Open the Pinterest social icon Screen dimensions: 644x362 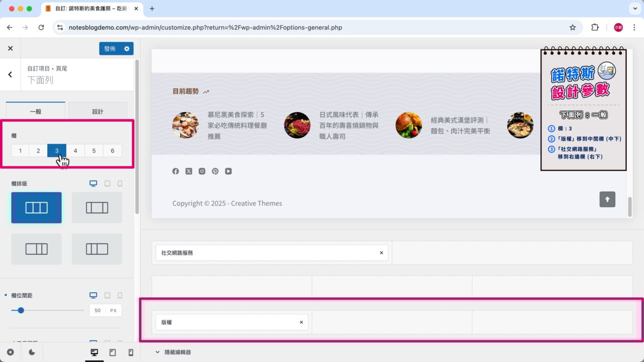pos(215,171)
